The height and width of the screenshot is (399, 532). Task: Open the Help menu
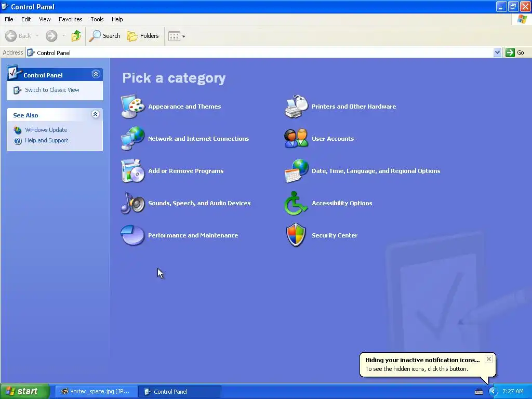pyautogui.click(x=117, y=19)
